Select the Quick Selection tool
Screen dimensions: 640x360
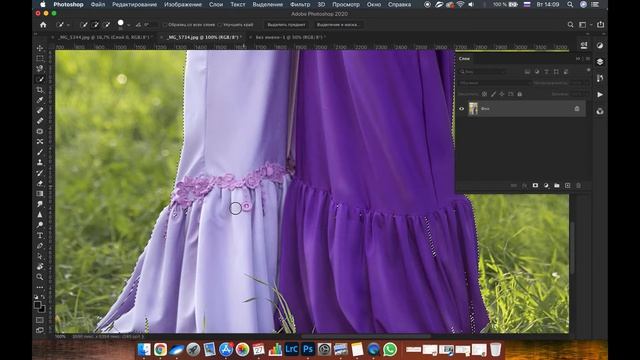(40, 79)
